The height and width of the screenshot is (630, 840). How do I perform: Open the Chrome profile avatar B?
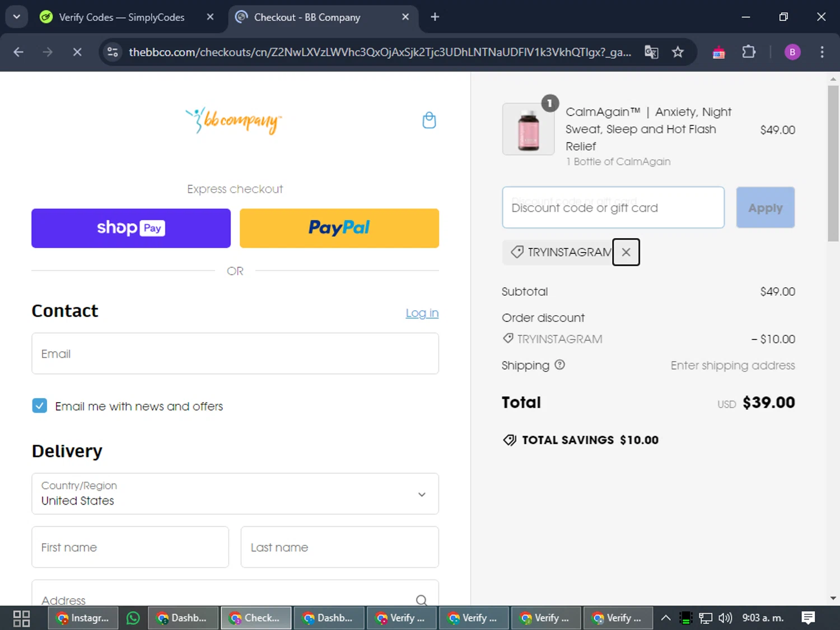point(792,52)
